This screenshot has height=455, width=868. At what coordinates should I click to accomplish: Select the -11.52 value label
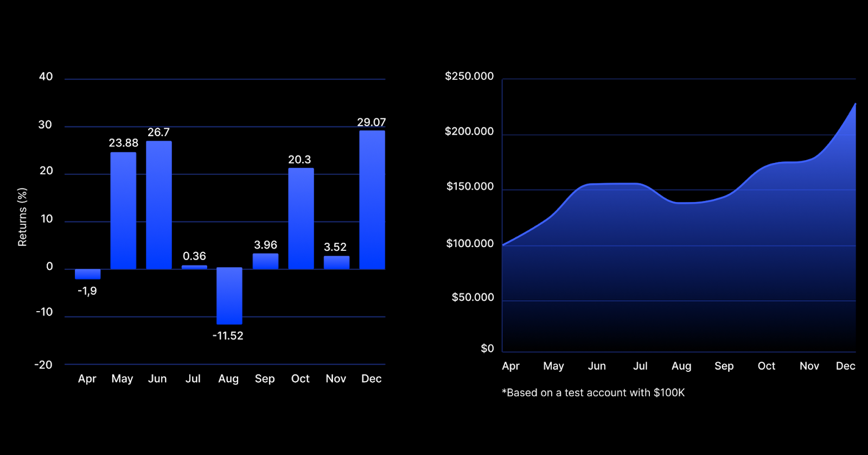pyautogui.click(x=228, y=336)
